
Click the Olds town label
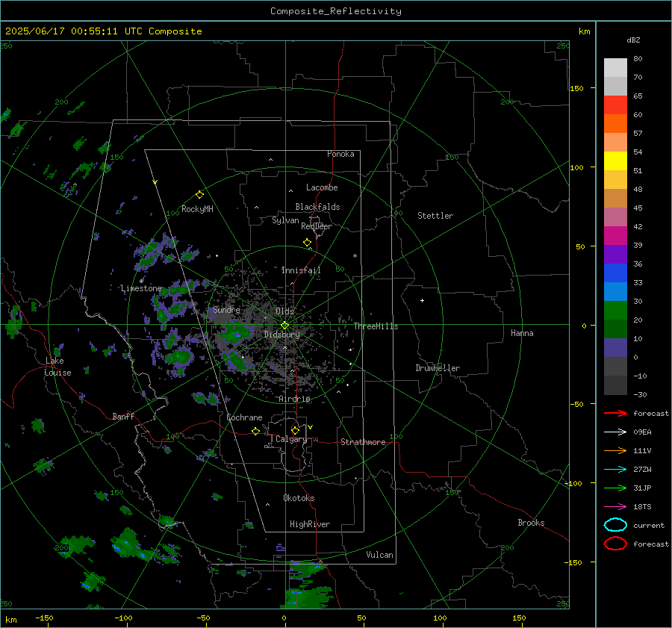click(285, 311)
